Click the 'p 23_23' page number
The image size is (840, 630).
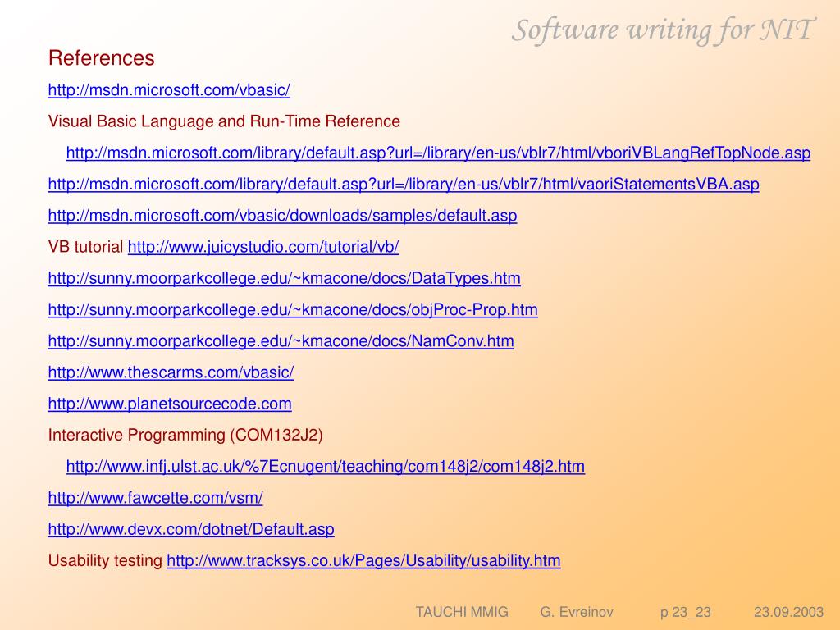pyautogui.click(x=686, y=612)
